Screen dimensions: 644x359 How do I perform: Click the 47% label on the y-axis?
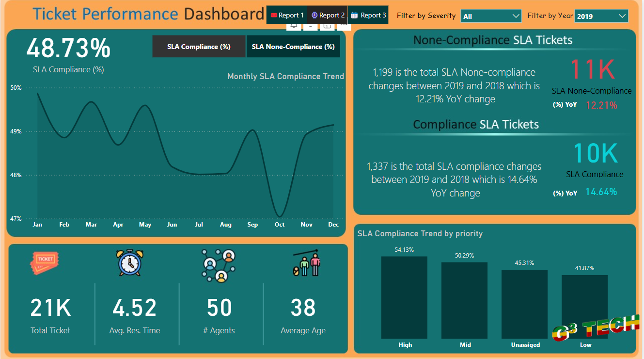point(16,219)
